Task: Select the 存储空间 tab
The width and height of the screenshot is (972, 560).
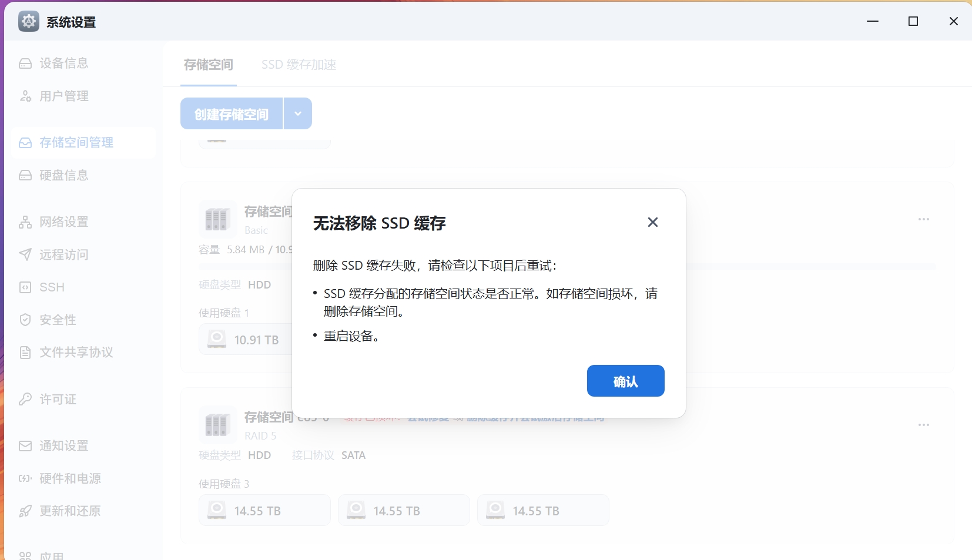Action: click(x=208, y=65)
